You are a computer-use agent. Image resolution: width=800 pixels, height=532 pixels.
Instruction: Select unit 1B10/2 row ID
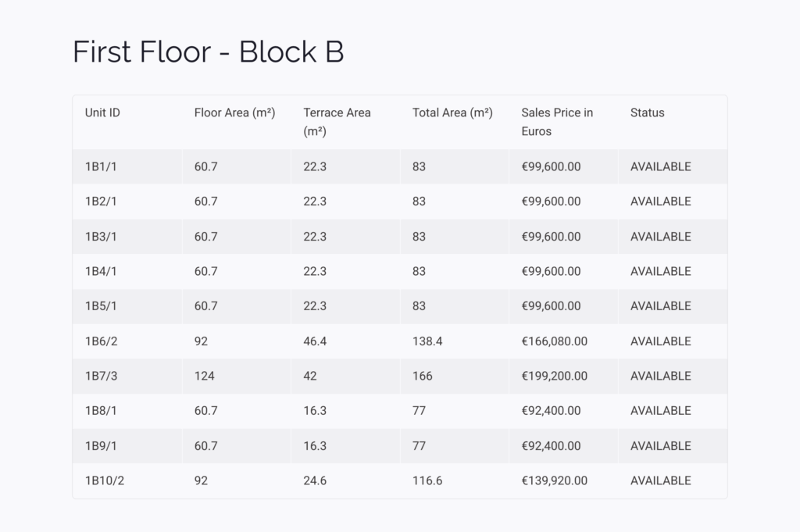105,480
